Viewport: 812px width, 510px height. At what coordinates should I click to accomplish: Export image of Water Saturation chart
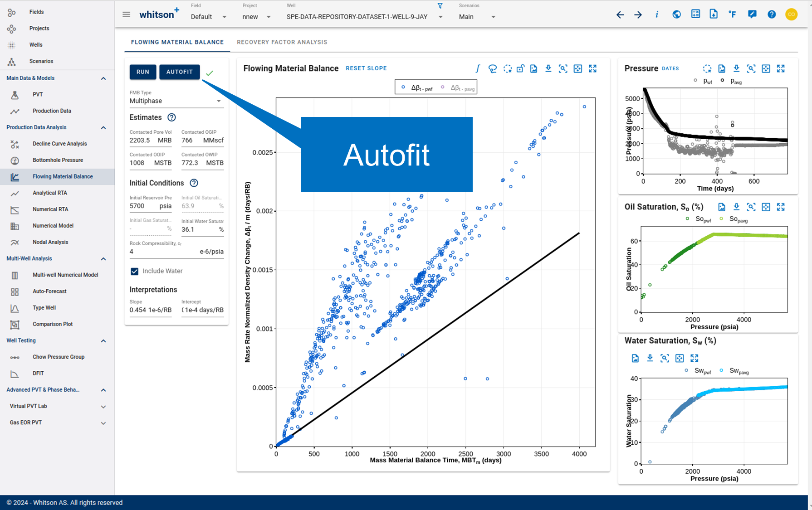(635, 359)
